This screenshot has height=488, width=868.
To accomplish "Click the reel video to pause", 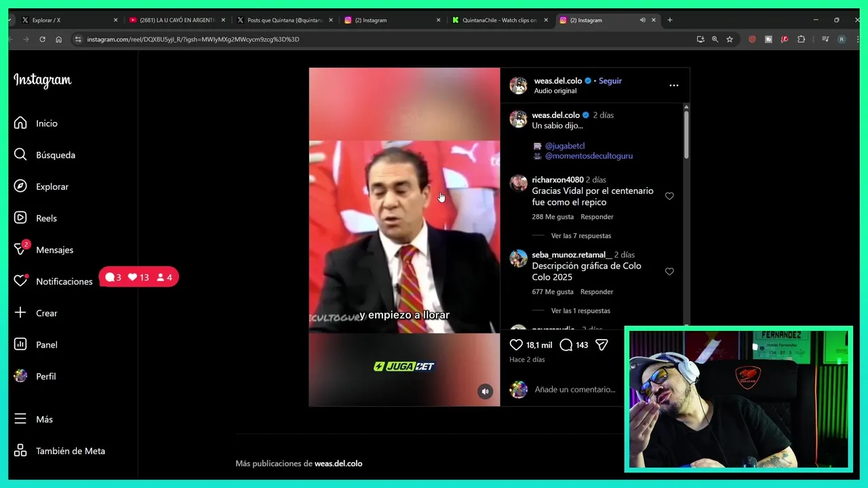I will point(404,237).
